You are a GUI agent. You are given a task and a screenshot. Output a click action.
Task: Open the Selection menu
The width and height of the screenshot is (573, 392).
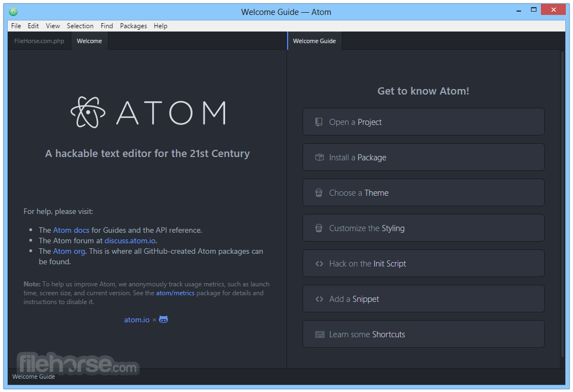80,26
